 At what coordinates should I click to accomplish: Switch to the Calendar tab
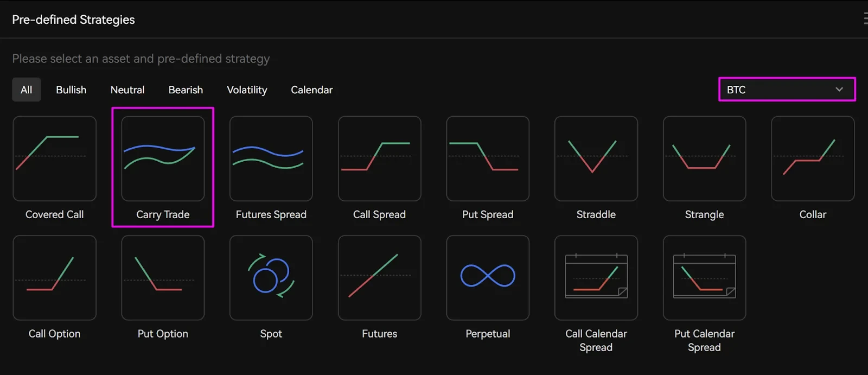311,90
